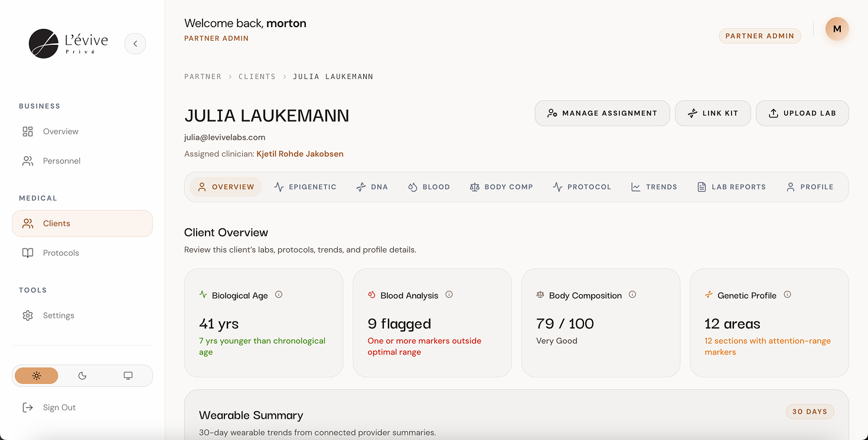Image resolution: width=868 pixels, height=440 pixels.
Task: Open Settings gear icon in sidebar
Action: coord(28,316)
